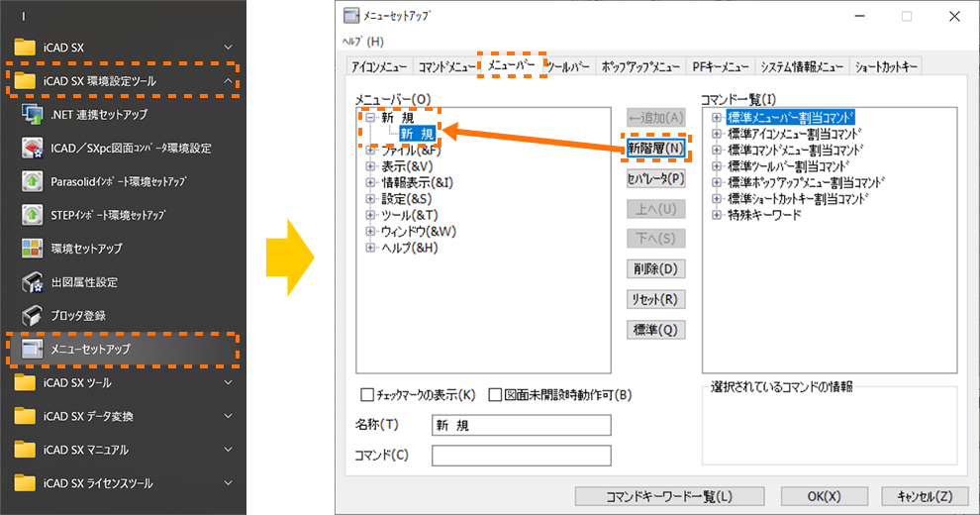This screenshot has height=515, width=980.
Task: Expand 標準ショートカットキー割当コマンド node
Action: pyautogui.click(x=717, y=199)
